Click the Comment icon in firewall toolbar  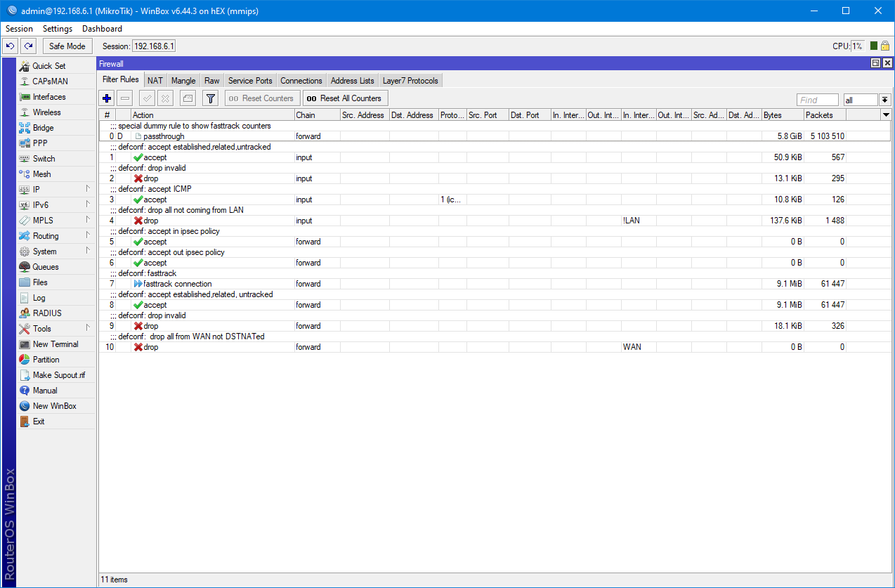pyautogui.click(x=188, y=98)
